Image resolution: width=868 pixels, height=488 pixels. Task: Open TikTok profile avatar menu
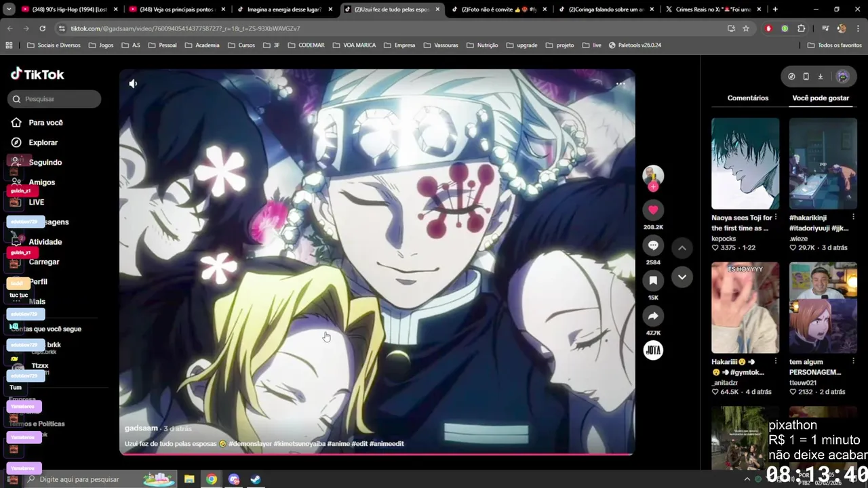click(x=843, y=77)
